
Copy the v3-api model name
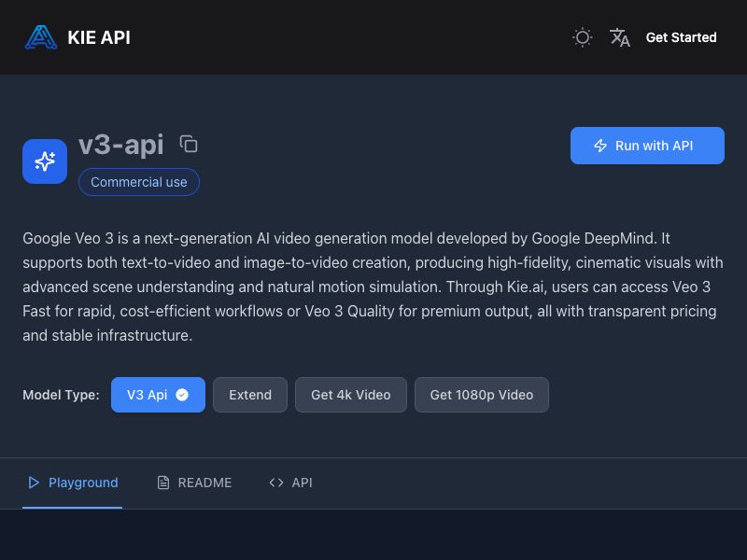tap(189, 144)
